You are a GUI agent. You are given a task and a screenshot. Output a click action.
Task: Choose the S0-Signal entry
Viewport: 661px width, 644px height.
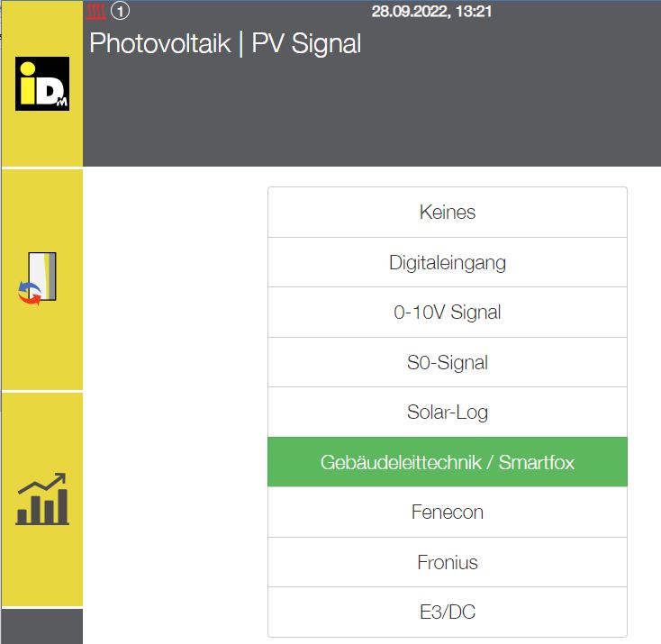point(447,362)
